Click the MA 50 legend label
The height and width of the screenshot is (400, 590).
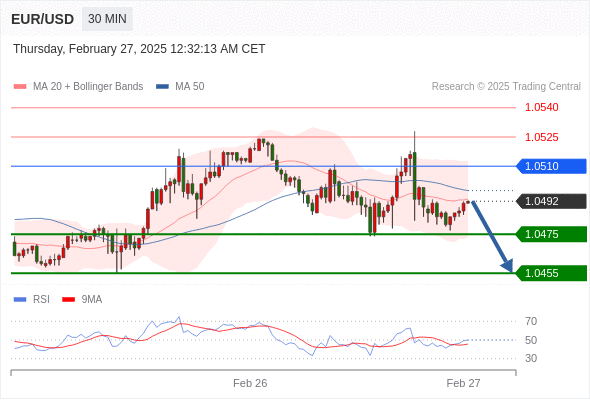click(190, 87)
